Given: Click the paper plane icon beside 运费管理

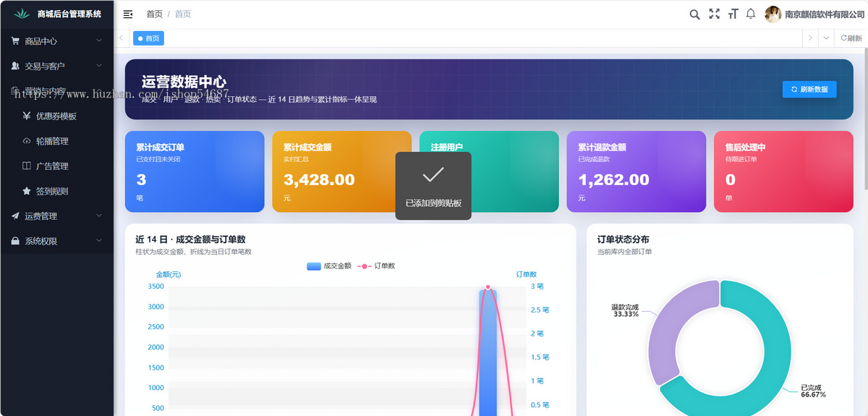Looking at the screenshot, I should tap(15, 216).
